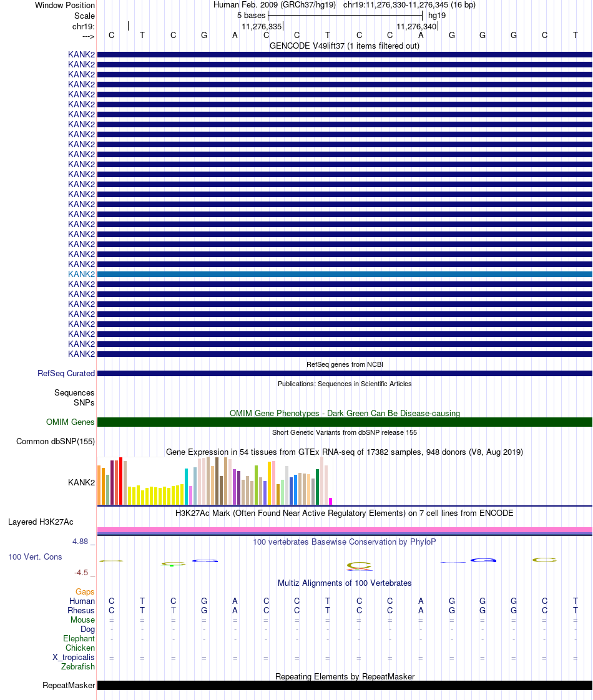Screen dimensions: 593x700
Task: Click the 4.88 PhyloP upper limit value
Action: tap(81, 541)
